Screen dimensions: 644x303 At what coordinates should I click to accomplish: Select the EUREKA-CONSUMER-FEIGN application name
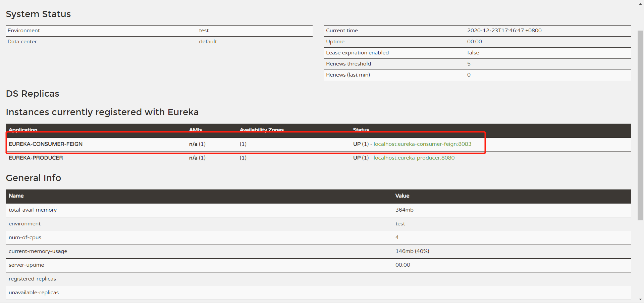pos(46,144)
